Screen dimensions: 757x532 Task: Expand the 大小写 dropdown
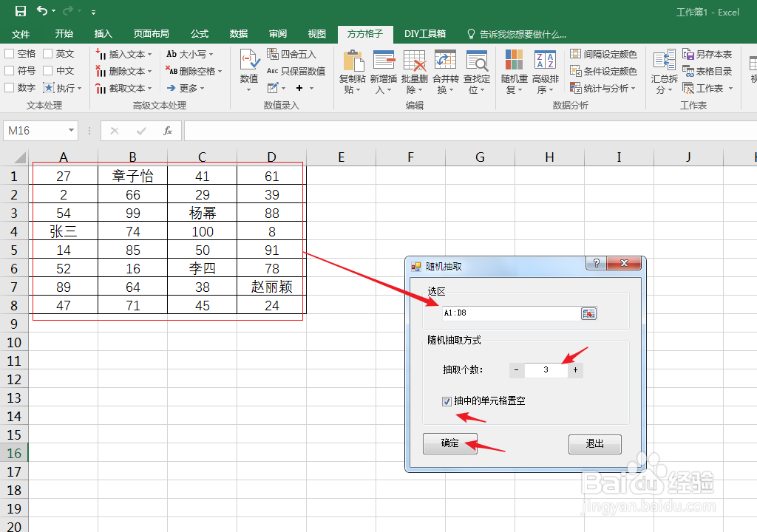pyautogui.click(x=211, y=55)
